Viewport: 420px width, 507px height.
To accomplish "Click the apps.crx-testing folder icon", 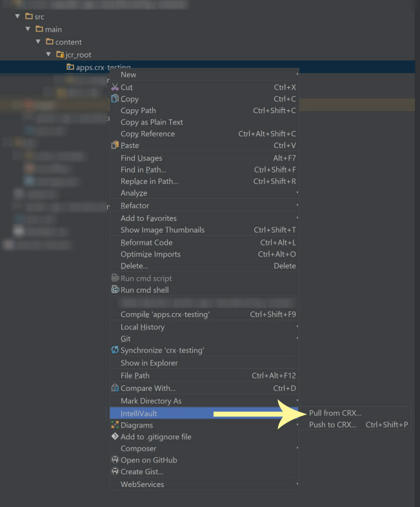I will point(70,67).
